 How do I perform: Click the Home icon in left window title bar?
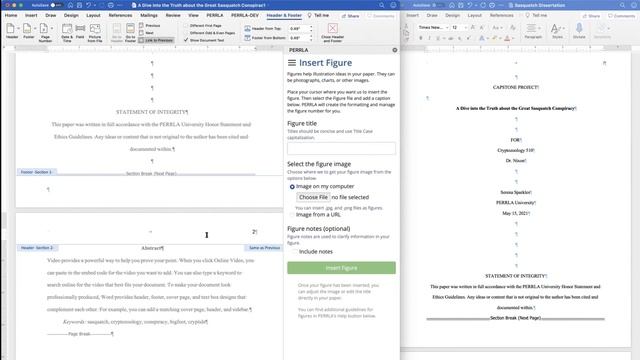coord(70,5)
